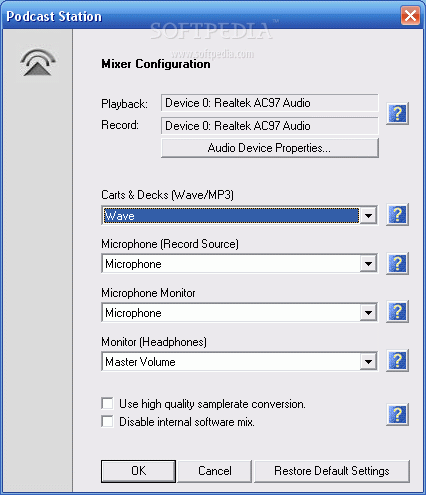Open help for samplerate and software mix options
Viewport: 426px width, 495px height.
[397, 415]
